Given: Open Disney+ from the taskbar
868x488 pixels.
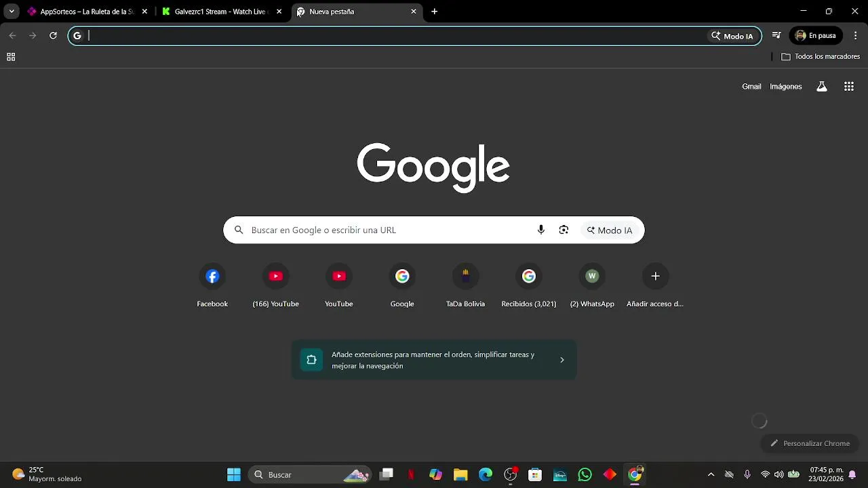Looking at the screenshot, I should point(560,475).
